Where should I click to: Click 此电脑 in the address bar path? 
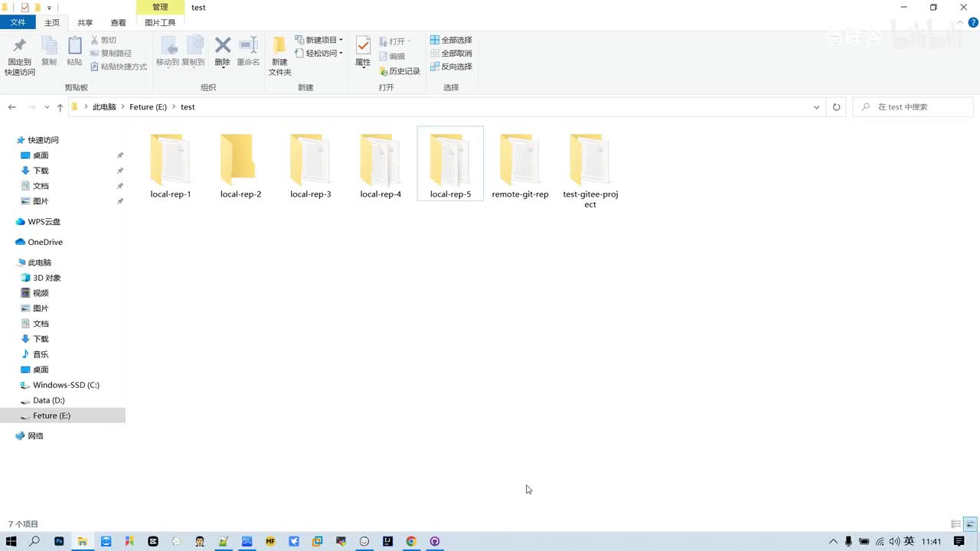click(104, 107)
